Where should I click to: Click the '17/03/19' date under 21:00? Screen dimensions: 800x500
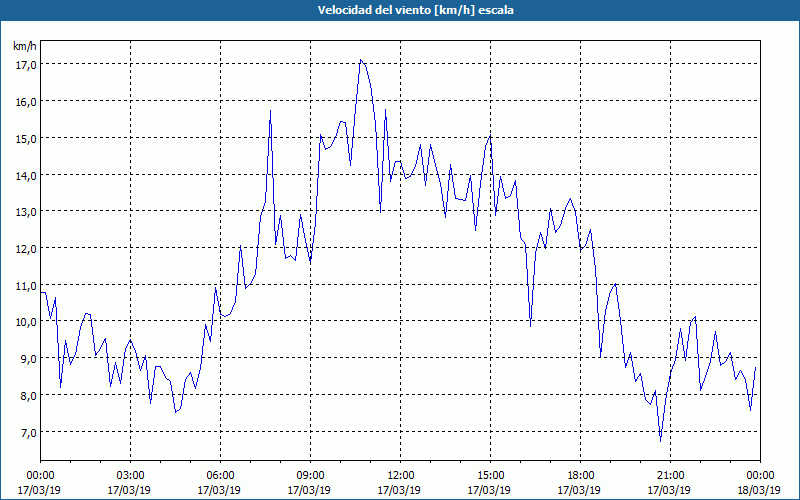coord(669,490)
